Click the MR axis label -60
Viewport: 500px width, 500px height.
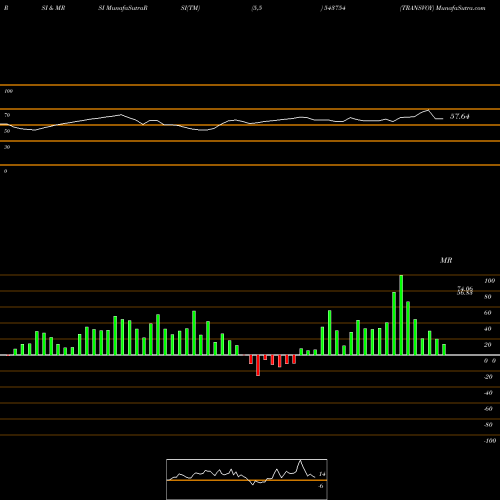[488, 409]
